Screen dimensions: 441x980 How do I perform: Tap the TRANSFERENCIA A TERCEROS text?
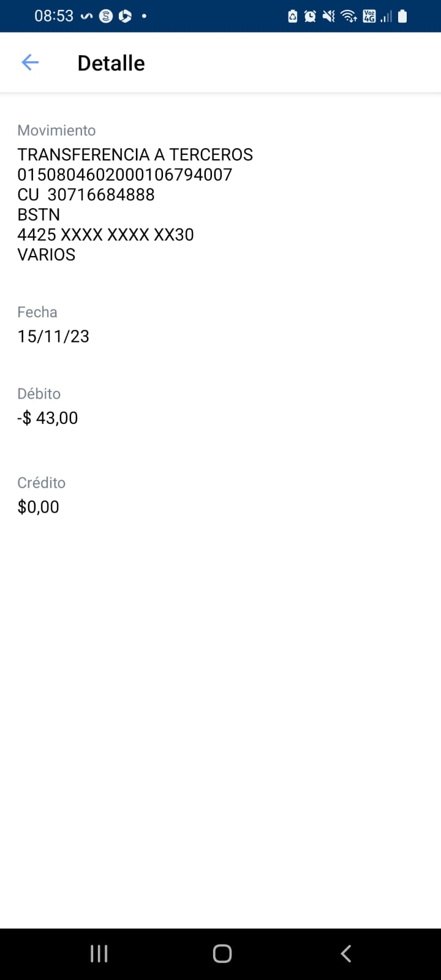[x=135, y=154]
